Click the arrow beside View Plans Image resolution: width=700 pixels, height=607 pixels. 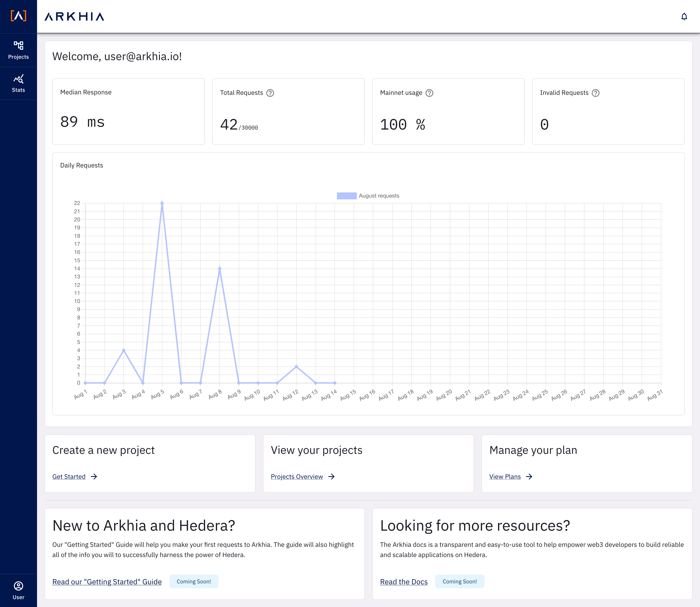529,477
